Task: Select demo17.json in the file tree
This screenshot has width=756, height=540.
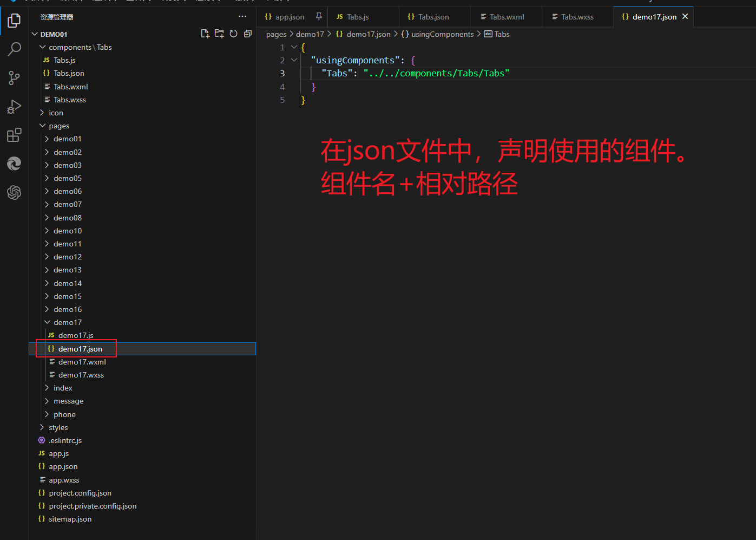Action: point(142,349)
